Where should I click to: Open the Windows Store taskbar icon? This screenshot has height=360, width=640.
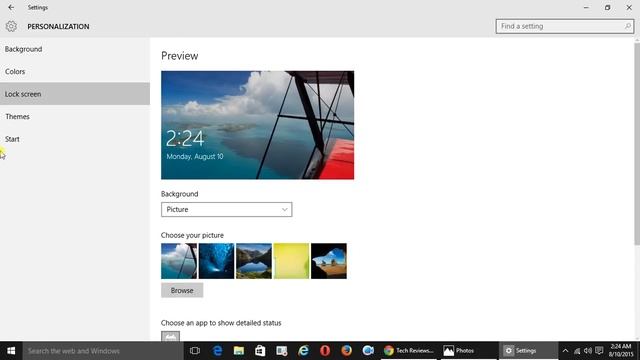(x=260, y=351)
